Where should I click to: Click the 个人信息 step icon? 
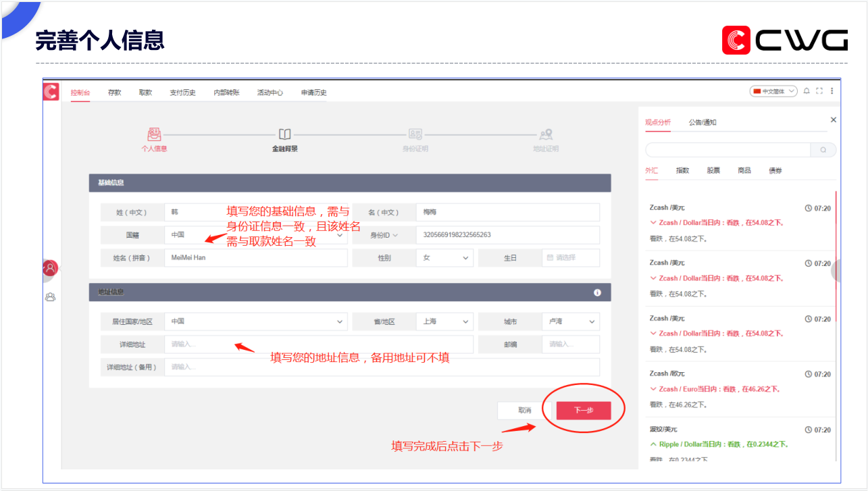pos(155,134)
